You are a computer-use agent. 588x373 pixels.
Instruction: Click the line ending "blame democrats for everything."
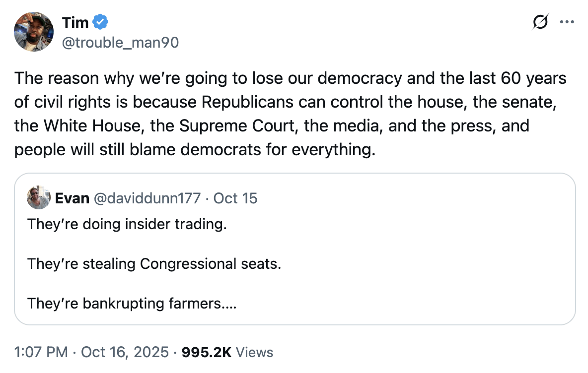195,149
